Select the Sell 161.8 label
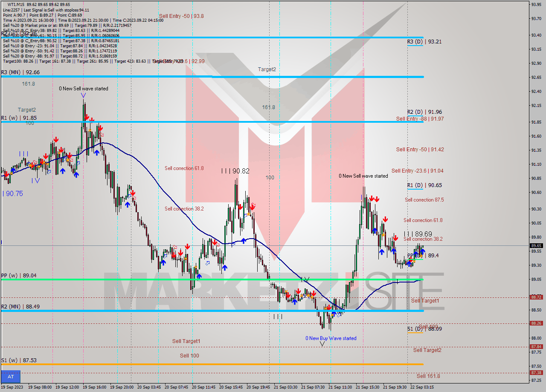Screen dimensions: 546x392 [428, 376]
